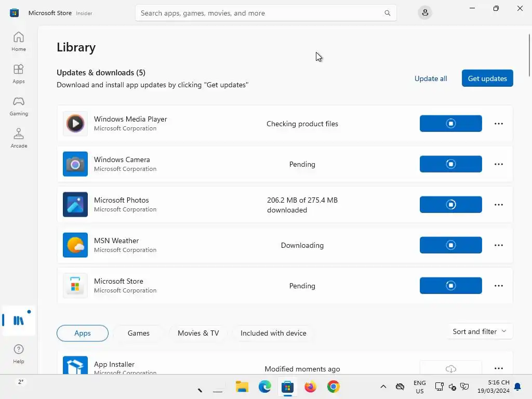Image resolution: width=532 pixels, height=399 pixels.
Task: Click the Windows Media Player title
Action: coord(130,119)
